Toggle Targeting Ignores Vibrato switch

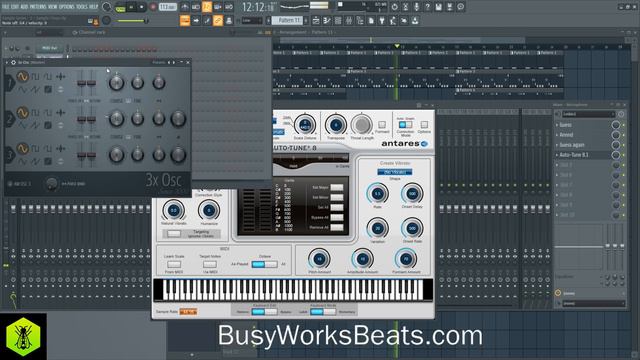[174, 233]
